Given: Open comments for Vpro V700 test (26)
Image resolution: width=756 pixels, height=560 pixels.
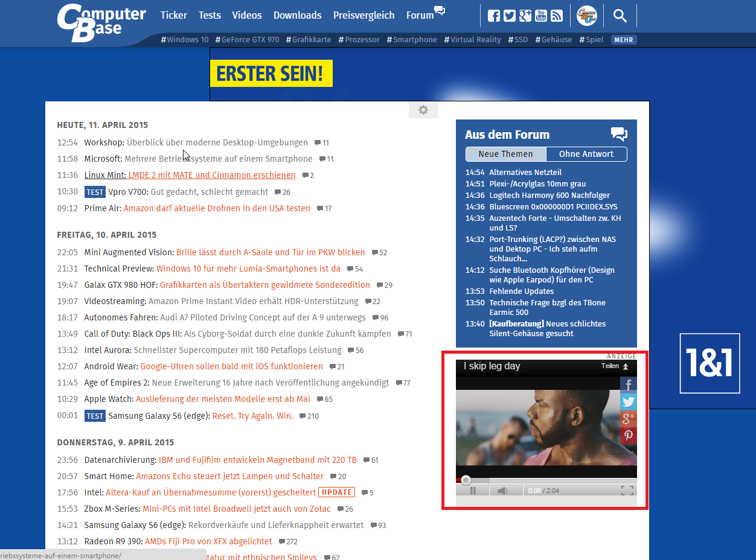Looking at the screenshot, I should [x=283, y=192].
